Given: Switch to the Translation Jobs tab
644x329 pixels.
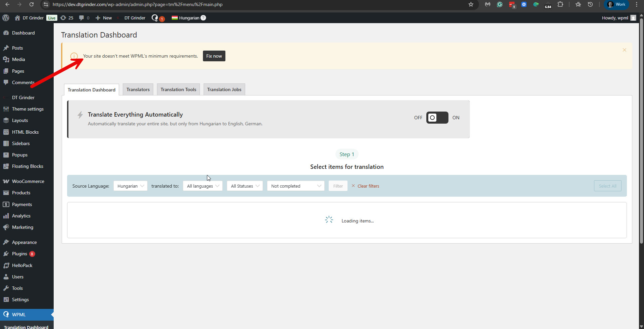Looking at the screenshot, I should [x=224, y=89].
